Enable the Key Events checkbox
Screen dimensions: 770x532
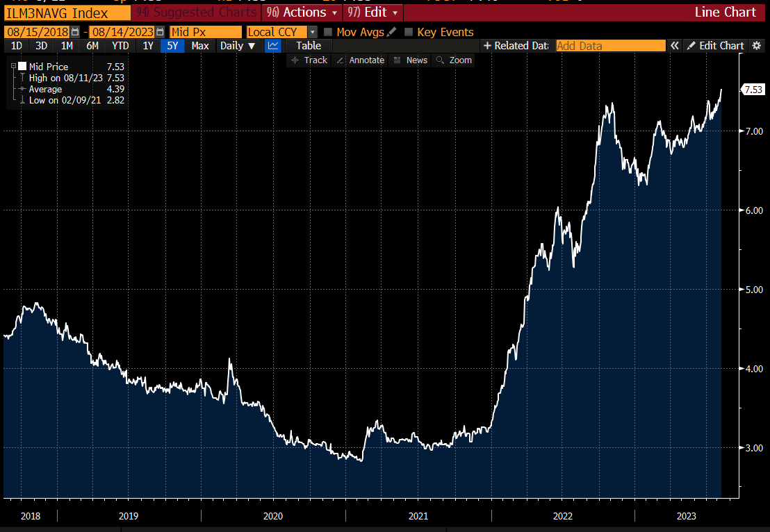coord(409,32)
